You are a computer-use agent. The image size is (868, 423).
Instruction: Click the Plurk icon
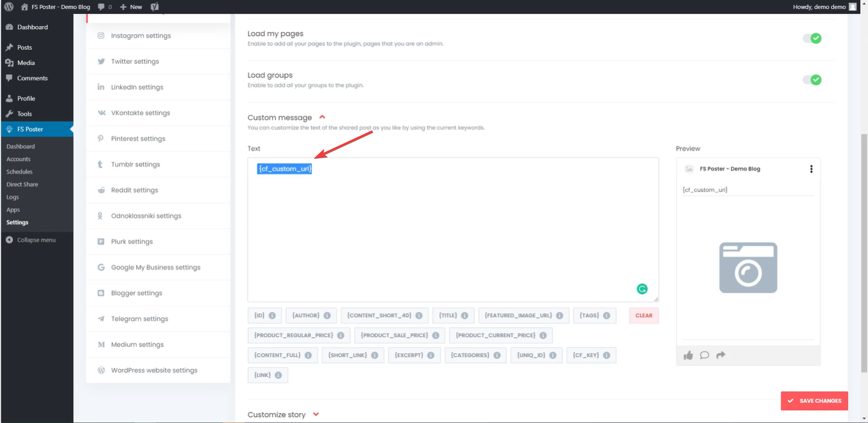(x=101, y=241)
